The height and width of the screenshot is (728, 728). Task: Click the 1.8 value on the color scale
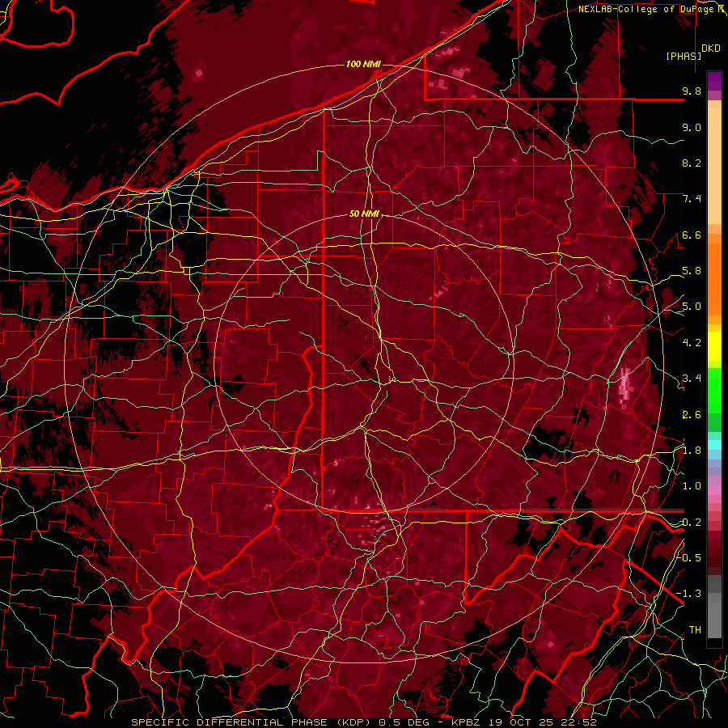pyautogui.click(x=692, y=451)
